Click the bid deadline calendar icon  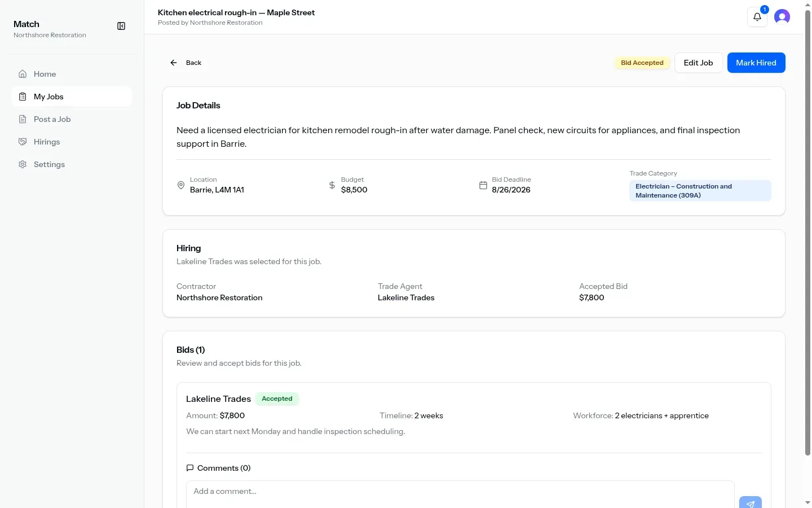(483, 185)
